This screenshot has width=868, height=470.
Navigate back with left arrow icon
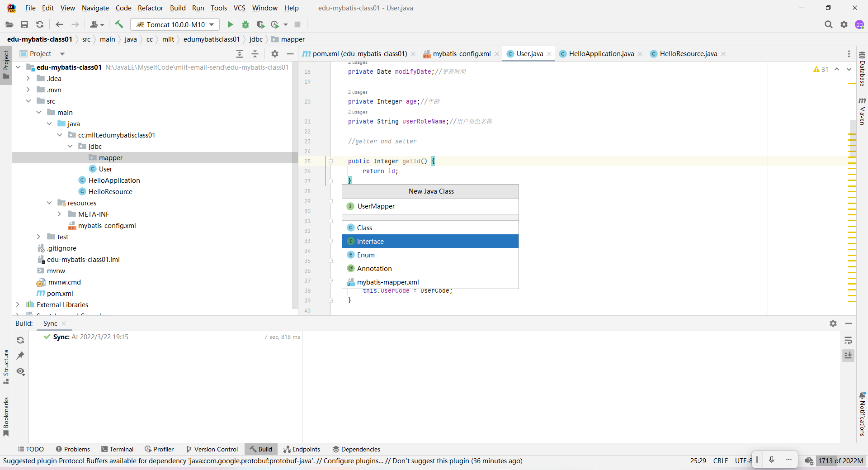tap(59, 24)
